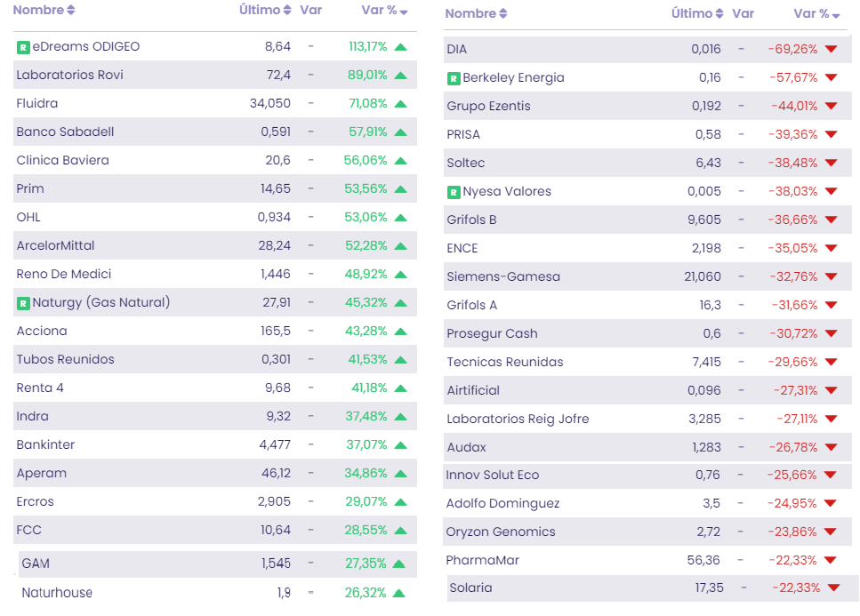Click red down arrow in DIA row

click(831, 50)
